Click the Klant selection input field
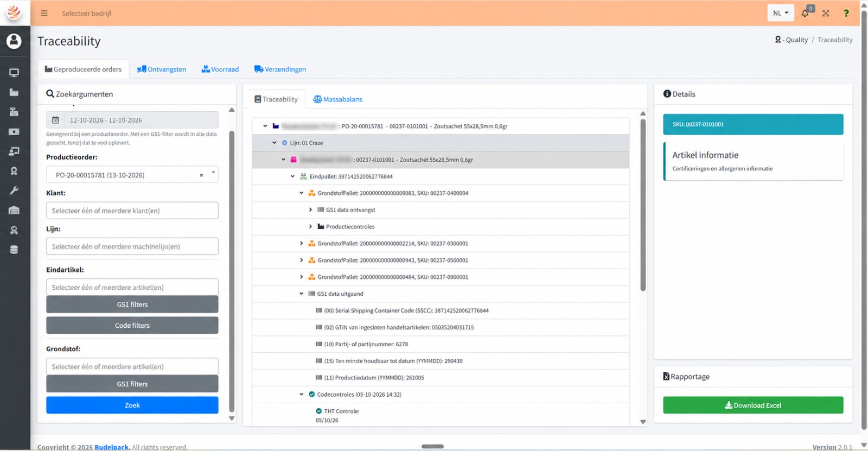Image resolution: width=868 pixels, height=451 pixels. pyautogui.click(x=132, y=211)
